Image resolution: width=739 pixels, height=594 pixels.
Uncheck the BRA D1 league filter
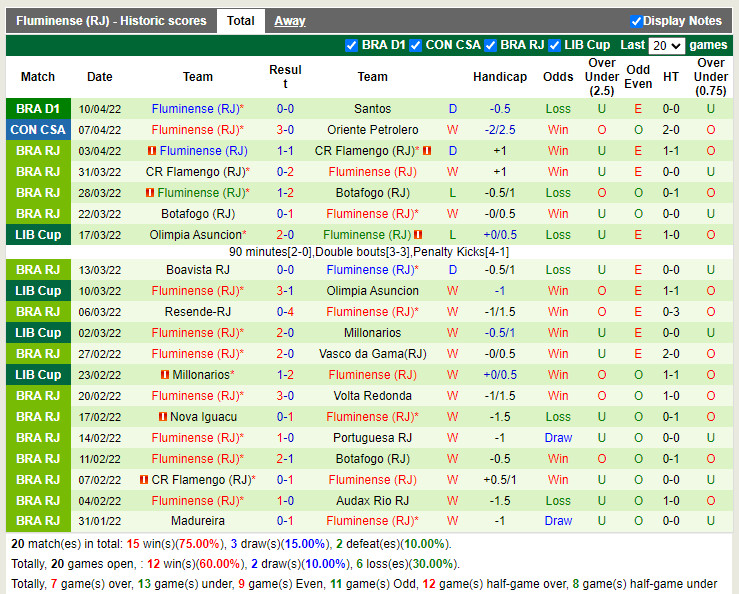[x=351, y=45]
